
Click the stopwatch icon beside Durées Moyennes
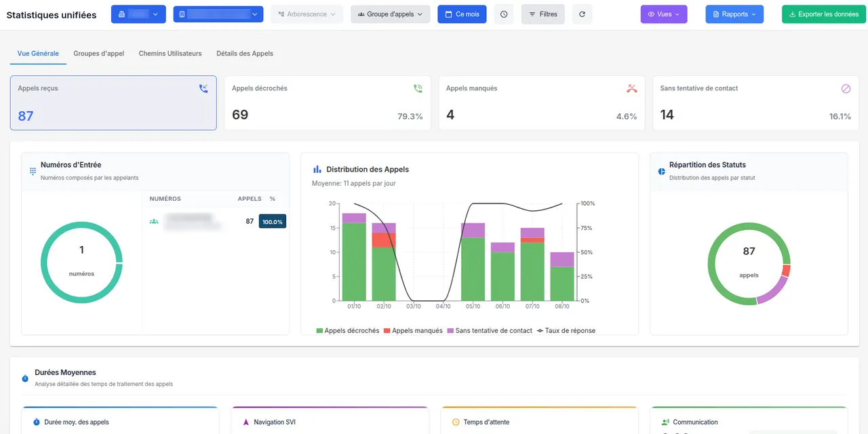(x=25, y=378)
